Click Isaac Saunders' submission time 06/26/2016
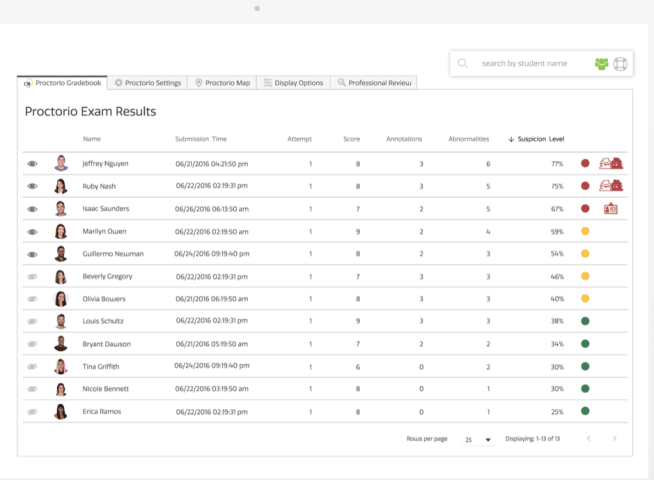654x480 pixels. [211, 209]
